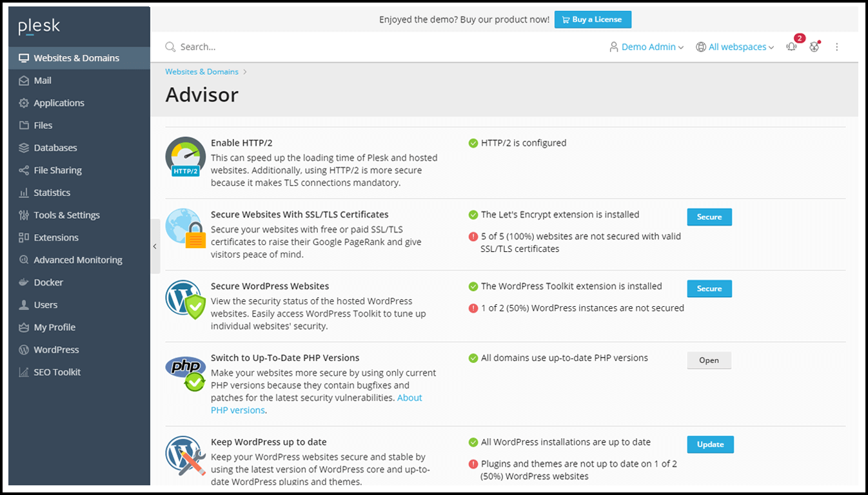
Task: Open Files from the sidebar menu
Action: [x=79, y=125]
